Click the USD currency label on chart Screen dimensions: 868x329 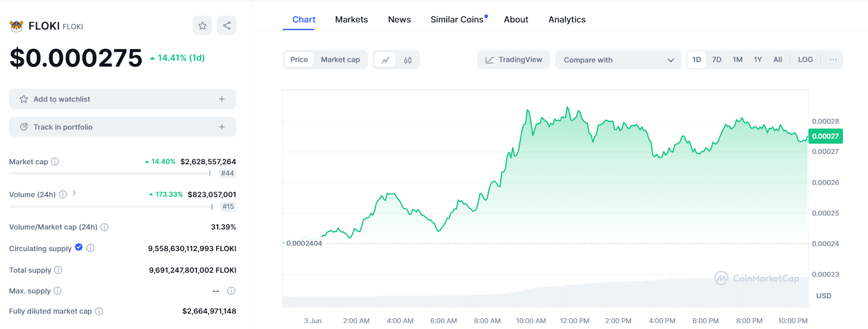point(824,296)
